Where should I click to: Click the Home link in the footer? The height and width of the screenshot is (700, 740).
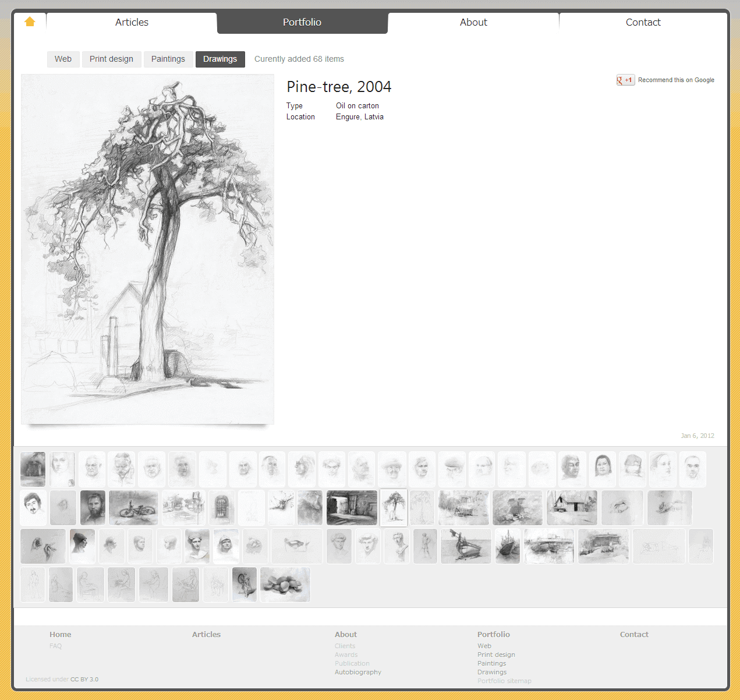point(60,634)
